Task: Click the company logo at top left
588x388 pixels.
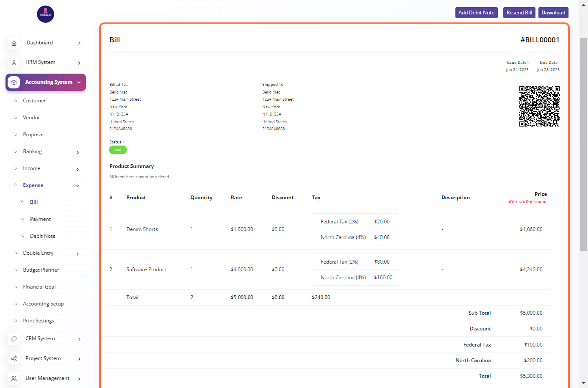Action: click(45, 14)
